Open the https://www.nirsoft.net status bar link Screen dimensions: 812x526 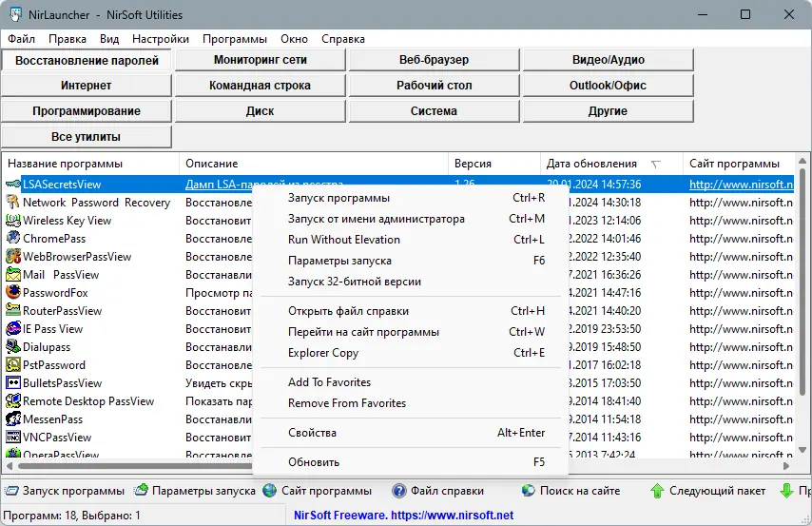click(x=452, y=516)
